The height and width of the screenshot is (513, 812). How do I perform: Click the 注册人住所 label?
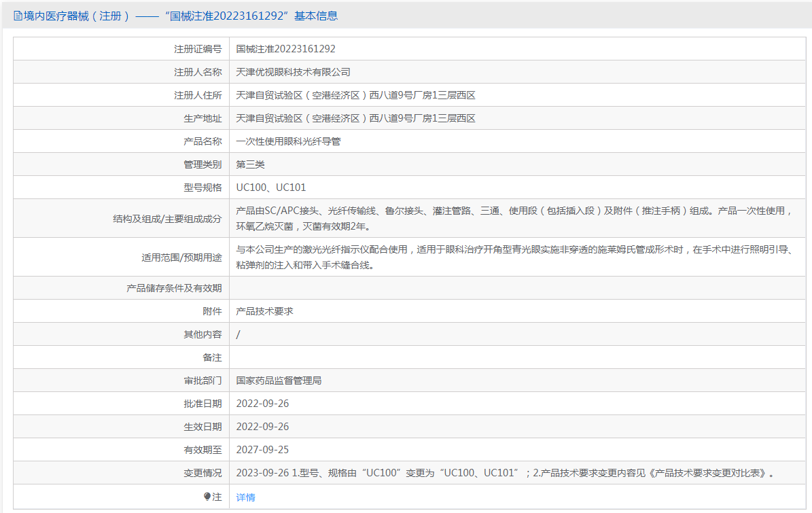click(198, 95)
